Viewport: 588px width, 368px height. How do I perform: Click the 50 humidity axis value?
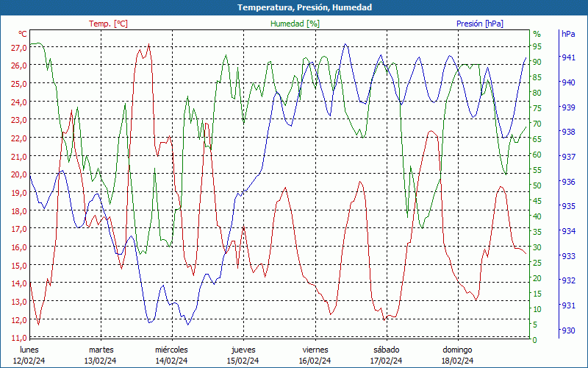(537, 185)
